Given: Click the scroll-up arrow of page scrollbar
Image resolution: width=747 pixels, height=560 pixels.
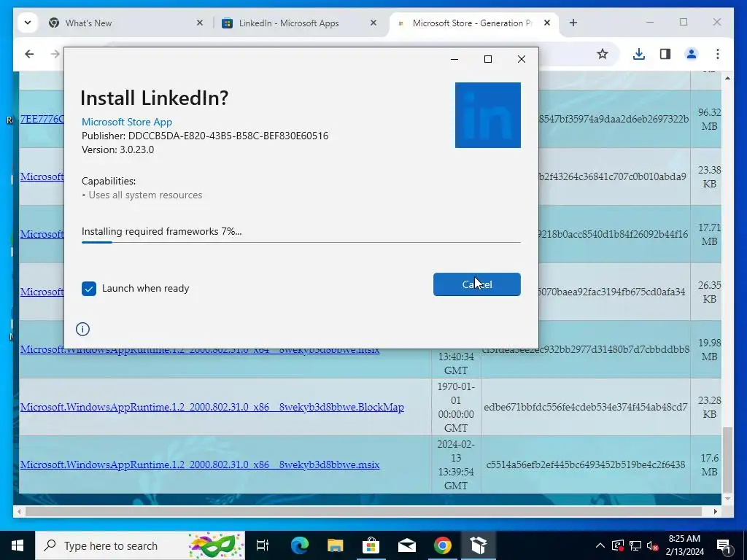Looking at the screenshot, I should (727, 78).
